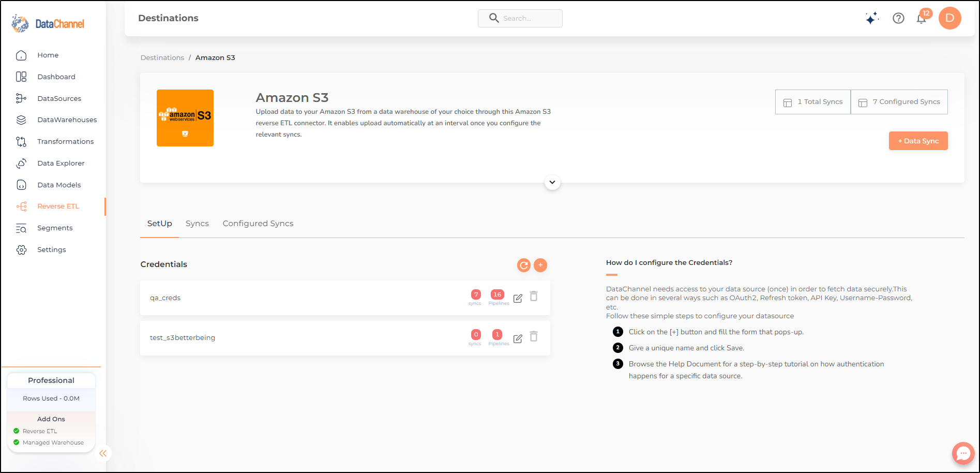The width and height of the screenshot is (980, 473).
Task: Click Rows Used - 0.0M text
Action: point(51,398)
